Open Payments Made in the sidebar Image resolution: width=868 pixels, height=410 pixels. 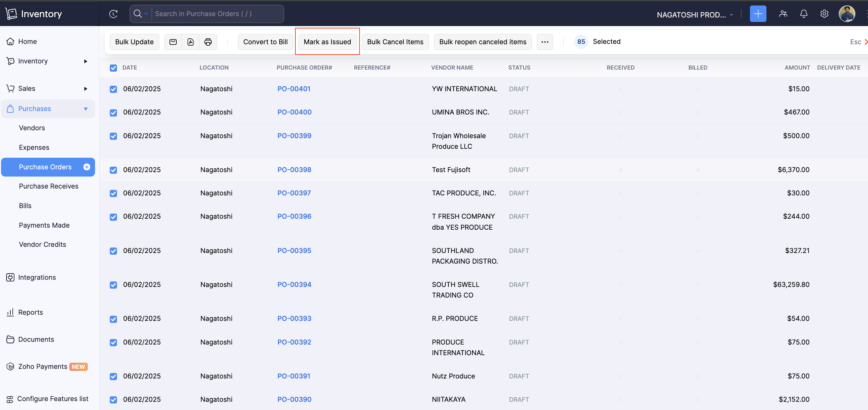click(44, 225)
